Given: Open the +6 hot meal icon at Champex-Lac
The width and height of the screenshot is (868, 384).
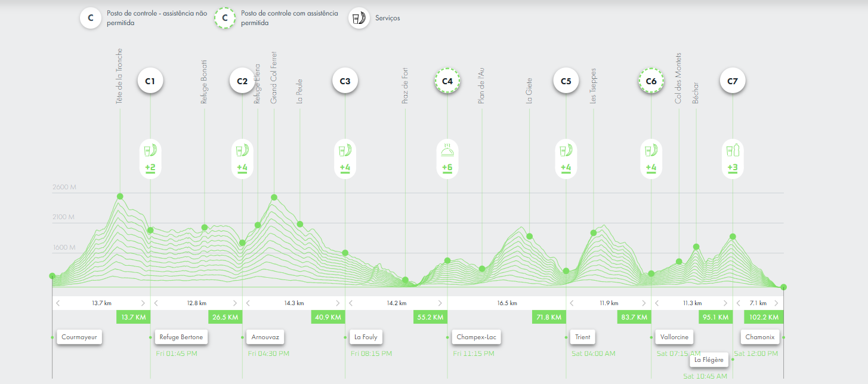Looking at the screenshot, I should (447, 159).
